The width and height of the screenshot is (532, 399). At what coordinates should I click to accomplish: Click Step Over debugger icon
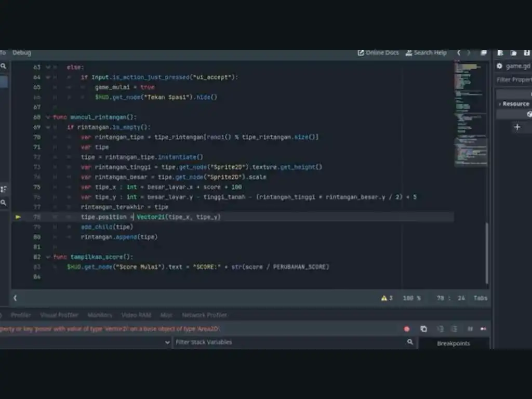pos(454,329)
